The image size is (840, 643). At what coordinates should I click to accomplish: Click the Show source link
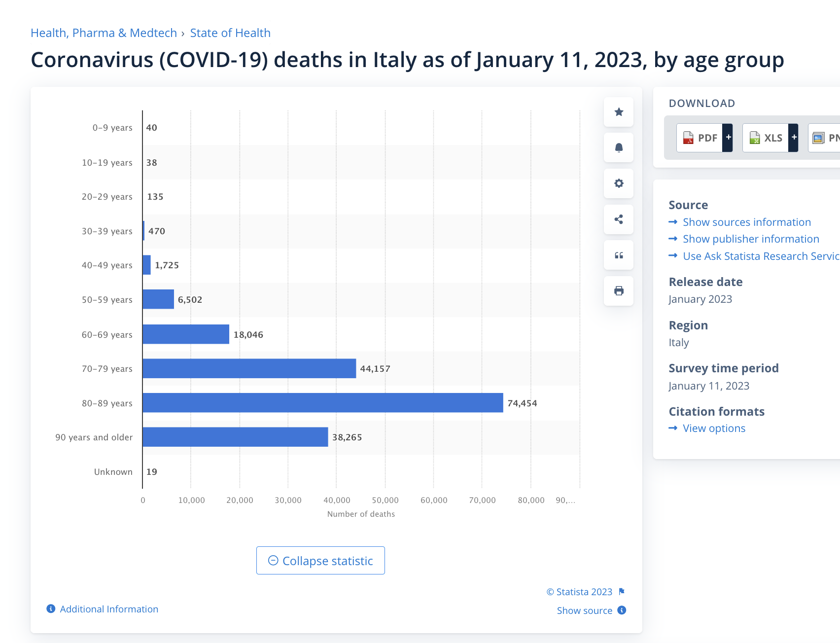[585, 610]
